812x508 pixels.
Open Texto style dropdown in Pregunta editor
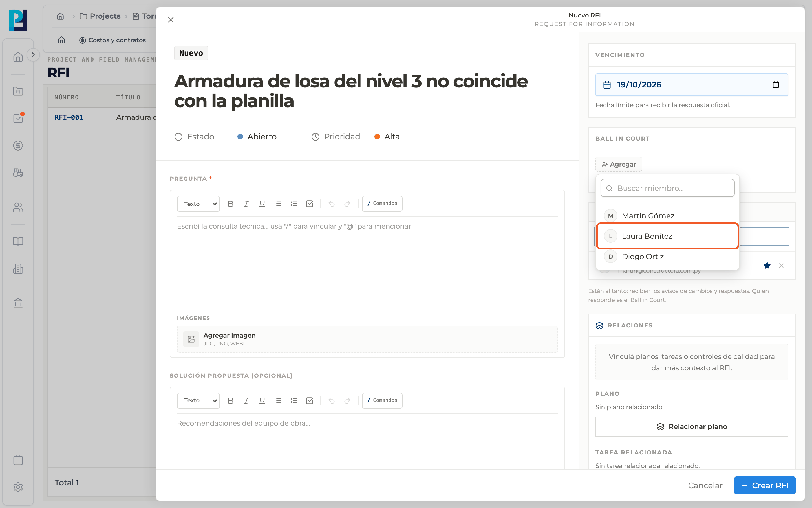(x=198, y=203)
